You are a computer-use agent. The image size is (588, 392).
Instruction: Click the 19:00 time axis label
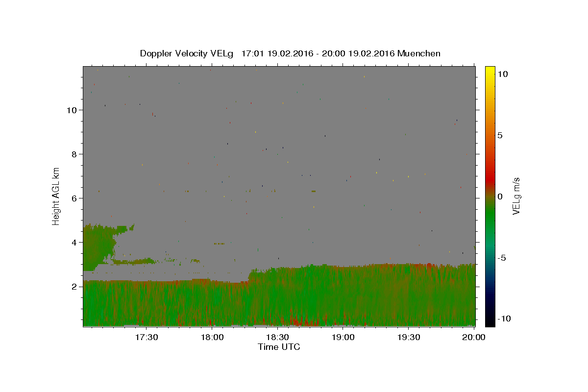point(343,337)
